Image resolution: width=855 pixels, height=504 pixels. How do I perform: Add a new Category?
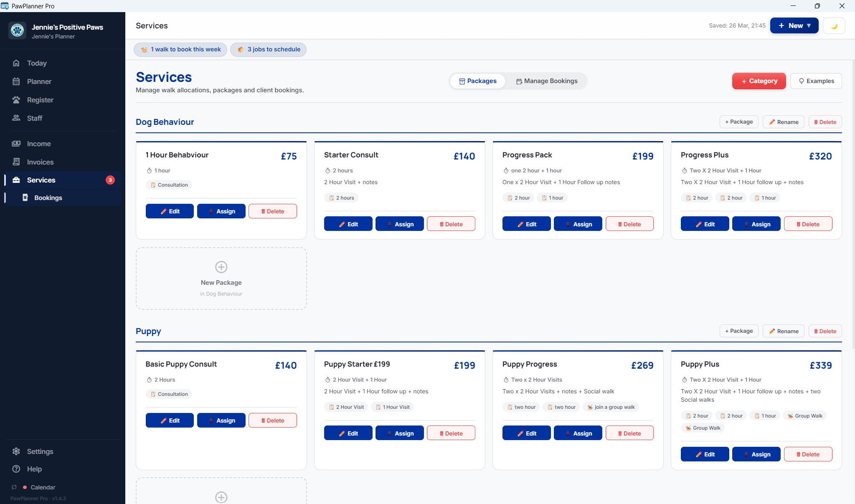759,81
